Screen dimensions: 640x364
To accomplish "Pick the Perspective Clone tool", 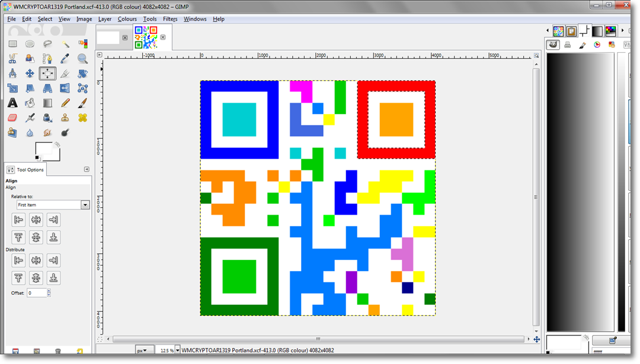I will (x=12, y=133).
